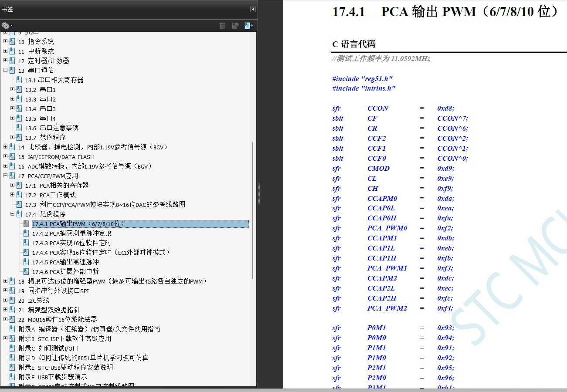
Task: Open bookmark '13.1 串口相关寄存器'
Action: click(54, 80)
